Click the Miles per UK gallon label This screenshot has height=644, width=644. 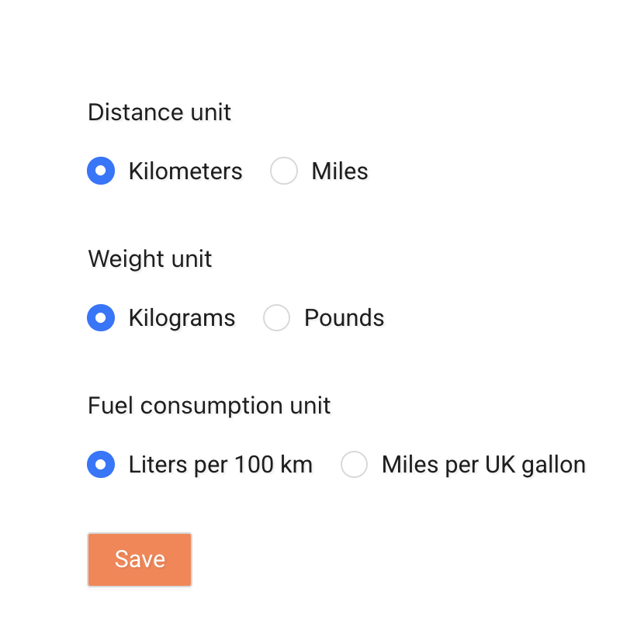pos(483,464)
